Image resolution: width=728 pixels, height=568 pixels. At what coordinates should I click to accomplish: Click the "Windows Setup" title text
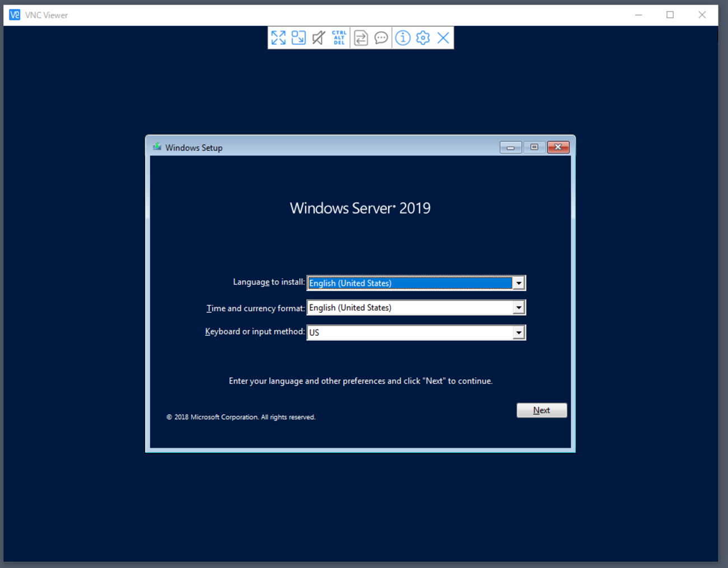point(194,148)
